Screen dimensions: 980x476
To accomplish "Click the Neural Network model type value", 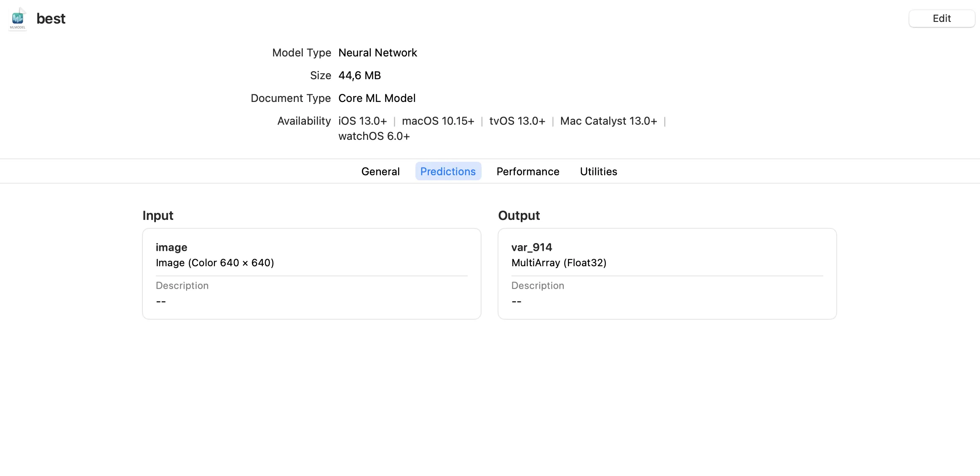I will pos(378,53).
